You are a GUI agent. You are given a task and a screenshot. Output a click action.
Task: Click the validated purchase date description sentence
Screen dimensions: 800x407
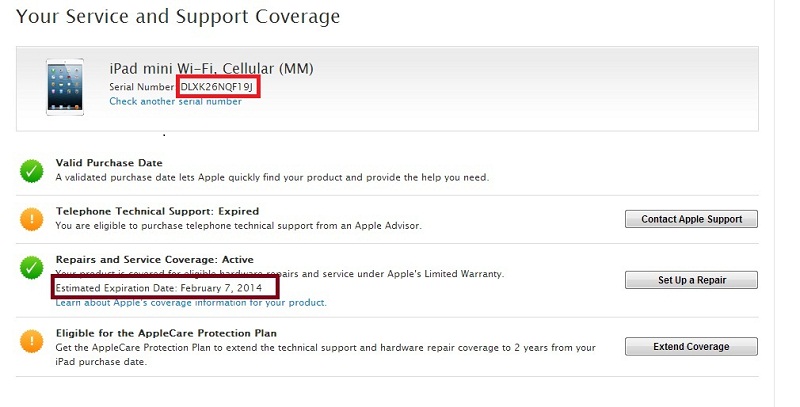272,177
